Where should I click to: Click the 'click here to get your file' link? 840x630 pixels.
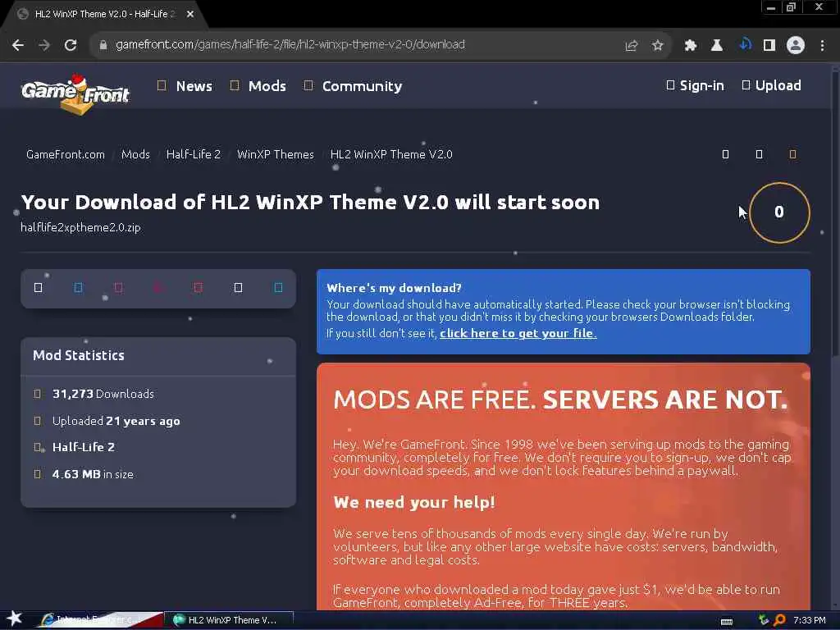[518, 333]
